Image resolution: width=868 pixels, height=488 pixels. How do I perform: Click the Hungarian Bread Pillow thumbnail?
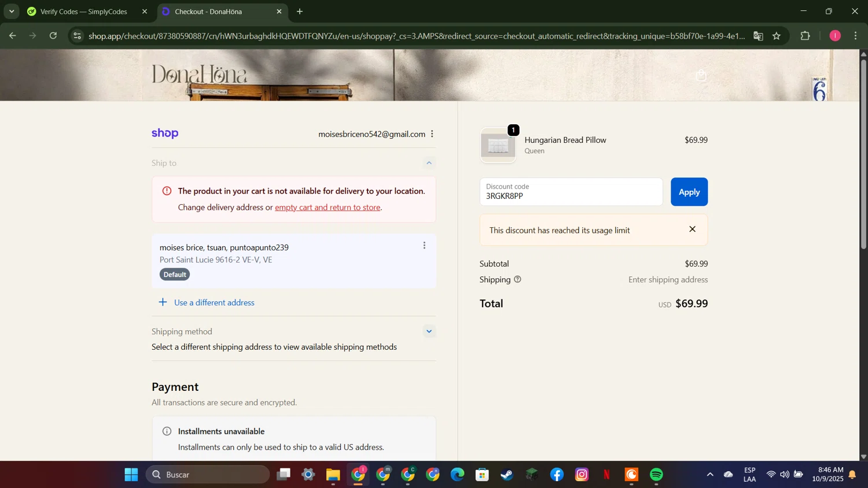tap(498, 146)
